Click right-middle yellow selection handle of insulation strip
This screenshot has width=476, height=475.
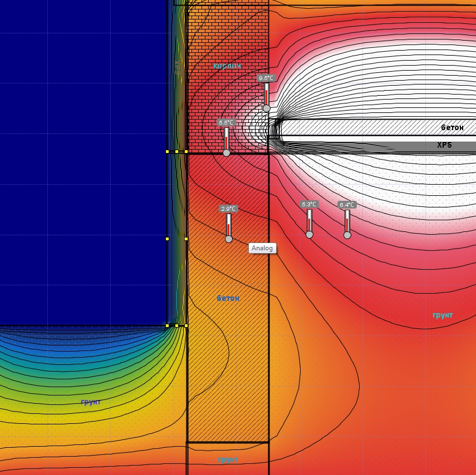pos(186,239)
